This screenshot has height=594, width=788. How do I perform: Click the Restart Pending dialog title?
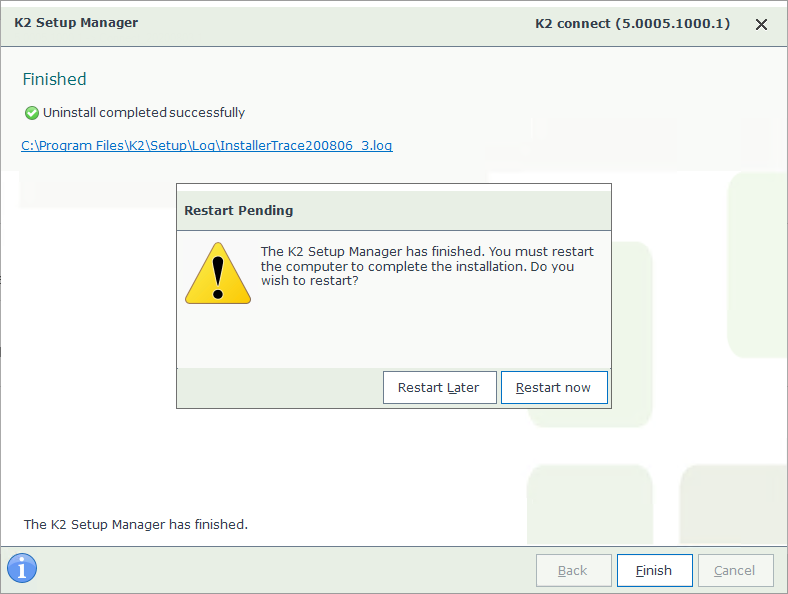click(239, 210)
